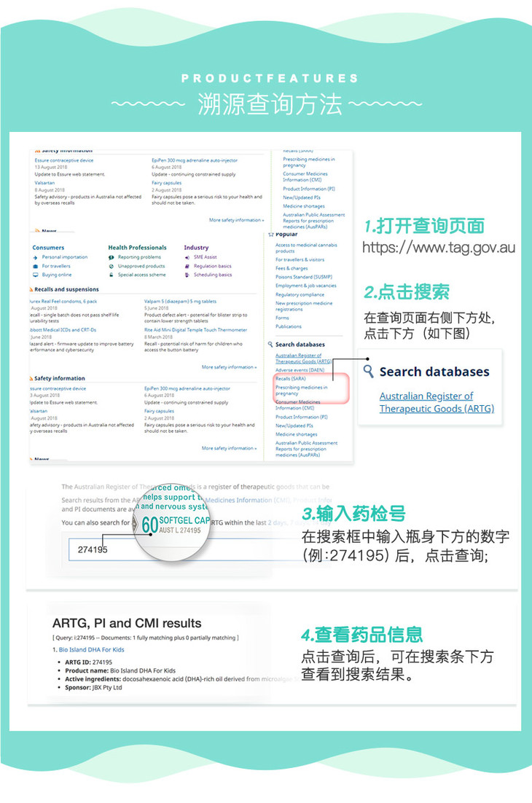
Task: Click More safety information under Recalls section
Action: (229, 367)
